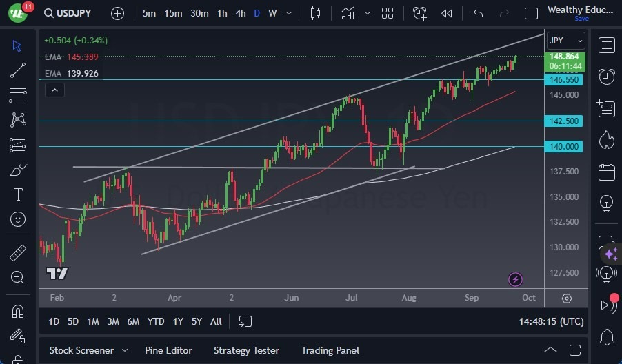Open the indicators menu
This screenshot has height=364, width=622.
(x=348, y=14)
